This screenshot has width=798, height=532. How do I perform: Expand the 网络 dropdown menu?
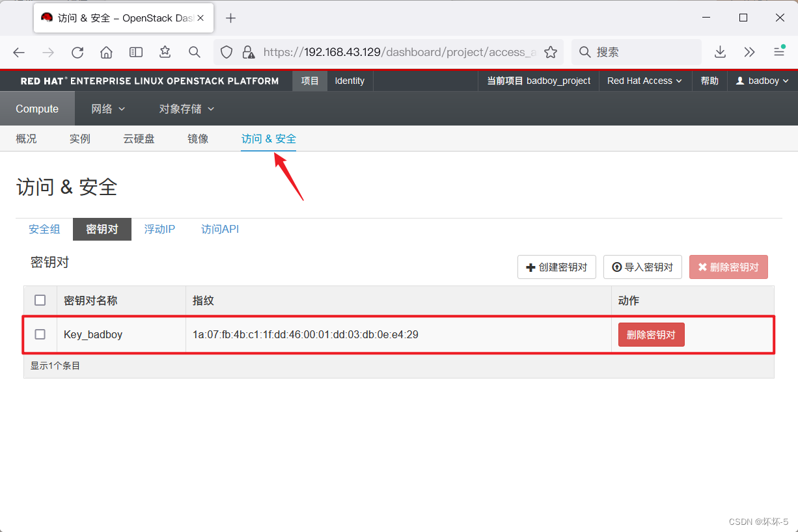point(108,109)
